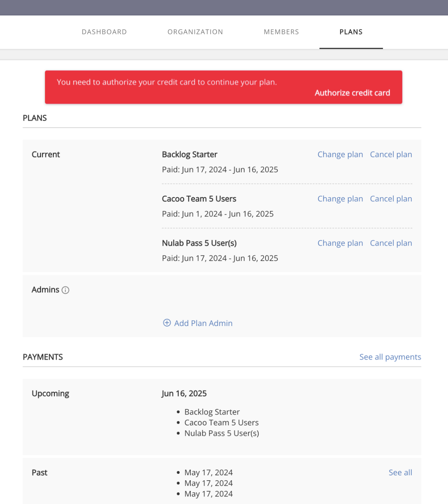Click the Nulab Pass 5 User(s) plan name

pos(199,243)
